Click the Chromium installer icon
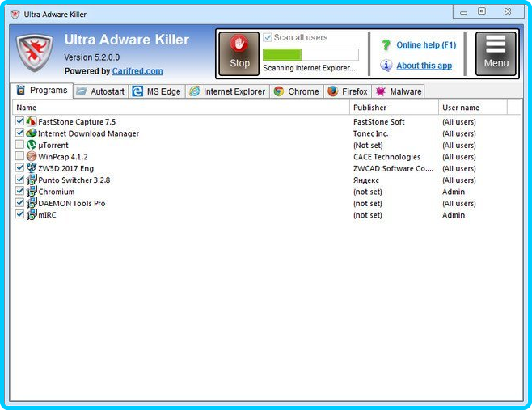Screen dimensions: 532x410 (32, 191)
